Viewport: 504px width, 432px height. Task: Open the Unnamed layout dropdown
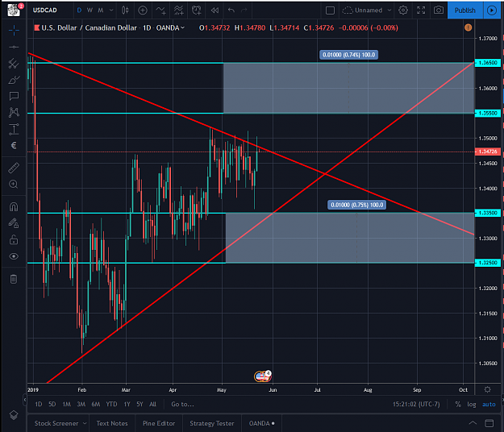click(x=367, y=10)
